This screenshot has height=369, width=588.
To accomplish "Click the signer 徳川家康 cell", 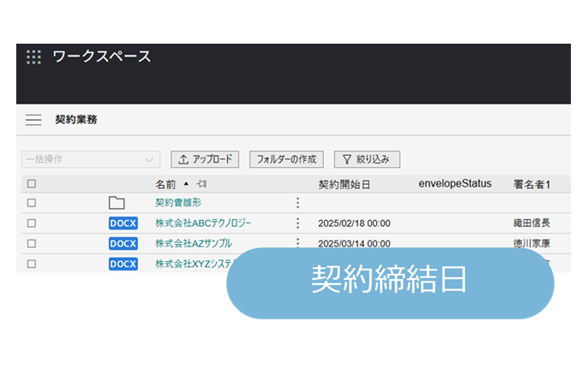I will [531, 243].
